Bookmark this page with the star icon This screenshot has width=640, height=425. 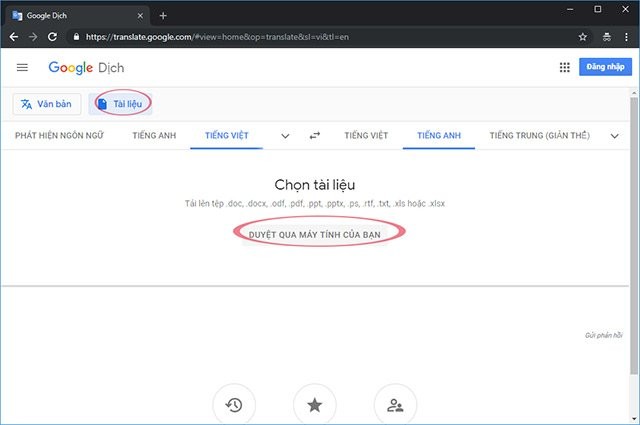(583, 36)
